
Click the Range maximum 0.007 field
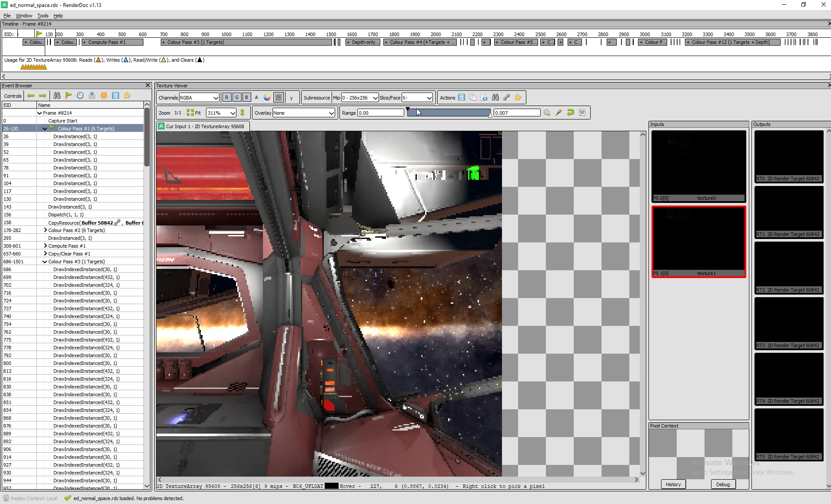[517, 113]
